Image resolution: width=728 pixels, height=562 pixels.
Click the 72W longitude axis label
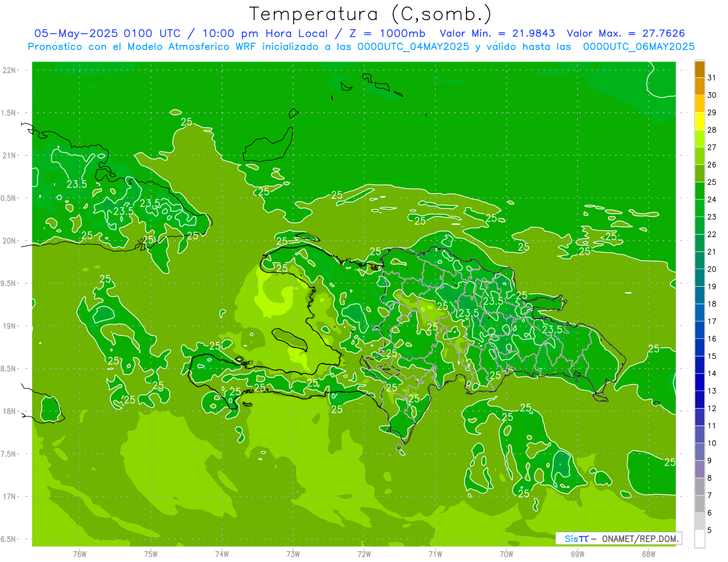click(x=364, y=554)
